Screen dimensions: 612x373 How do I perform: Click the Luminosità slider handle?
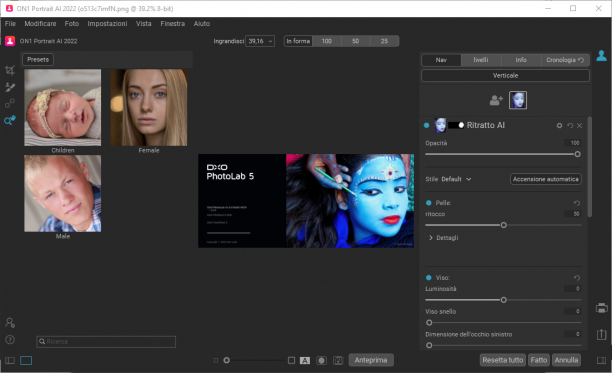click(503, 300)
